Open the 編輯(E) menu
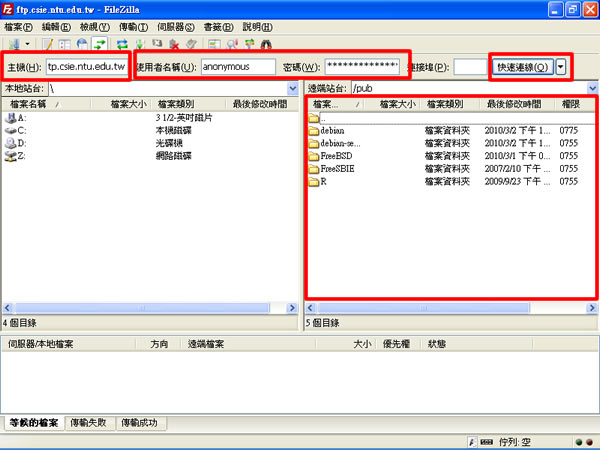 [57, 27]
